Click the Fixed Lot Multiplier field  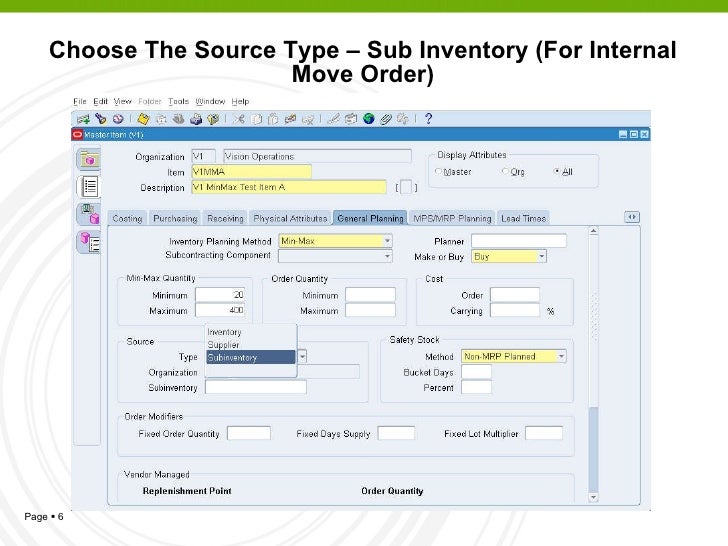(x=544, y=433)
